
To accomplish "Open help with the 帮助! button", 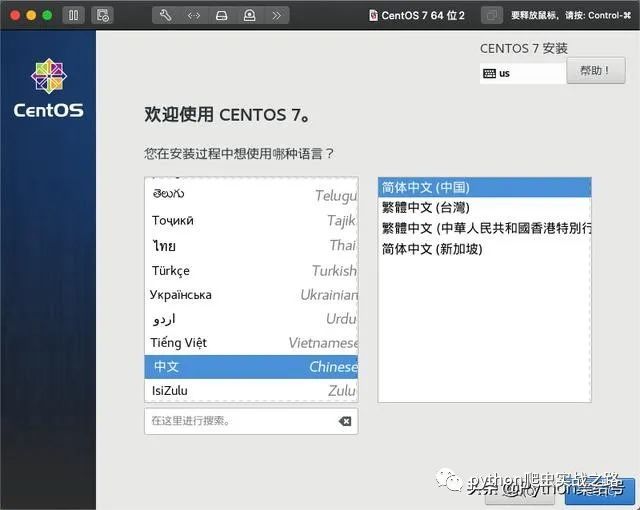I will click(596, 71).
